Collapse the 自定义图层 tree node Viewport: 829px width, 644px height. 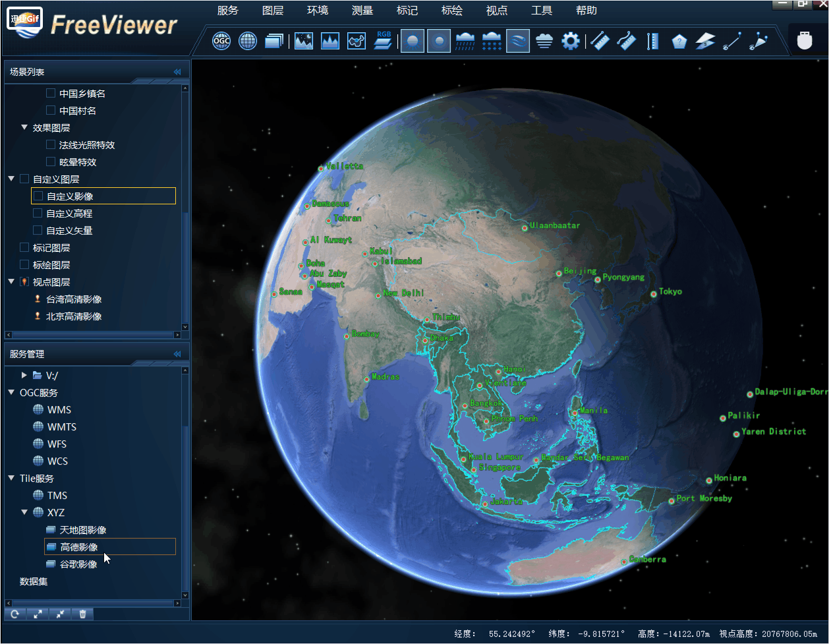[x=11, y=179]
